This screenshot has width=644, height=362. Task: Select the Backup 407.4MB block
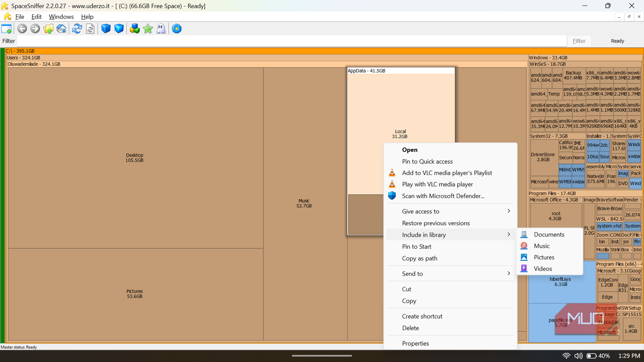[573, 75]
